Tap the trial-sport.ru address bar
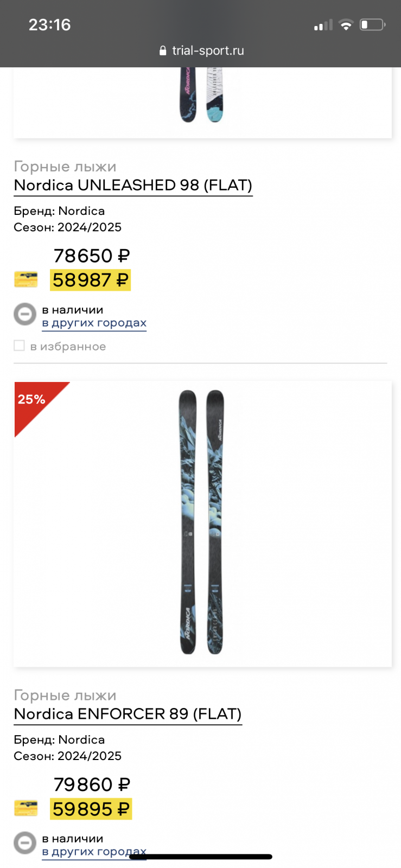This screenshot has width=401, height=868. coord(201,50)
